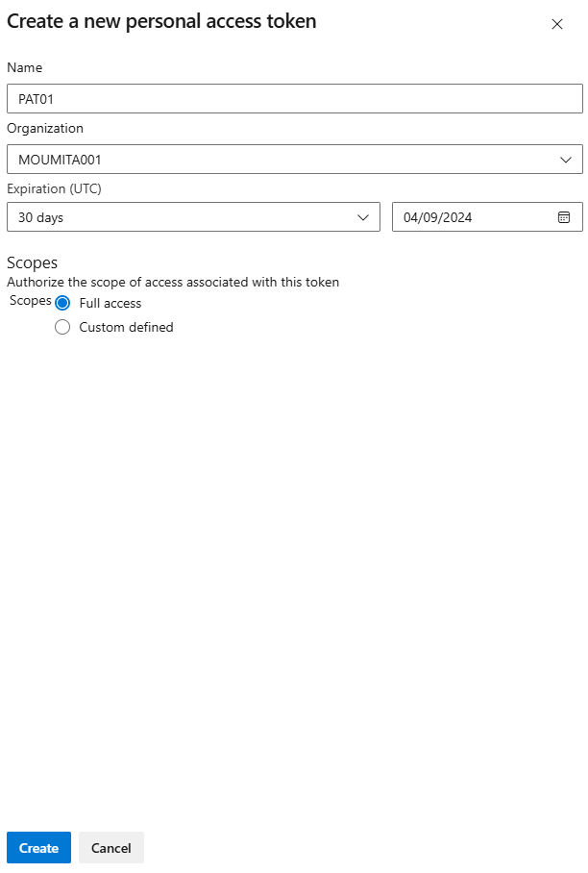Select the Full access radio button

tap(62, 303)
